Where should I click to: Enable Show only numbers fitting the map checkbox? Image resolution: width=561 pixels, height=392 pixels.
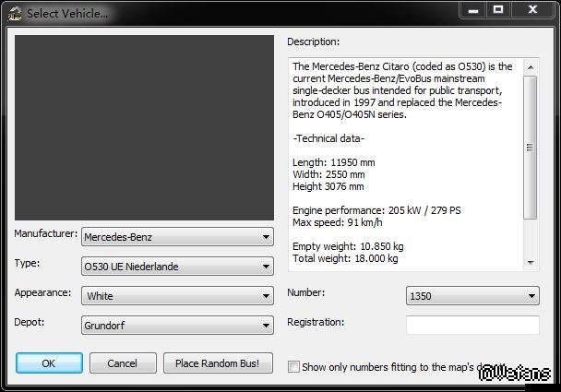click(293, 366)
